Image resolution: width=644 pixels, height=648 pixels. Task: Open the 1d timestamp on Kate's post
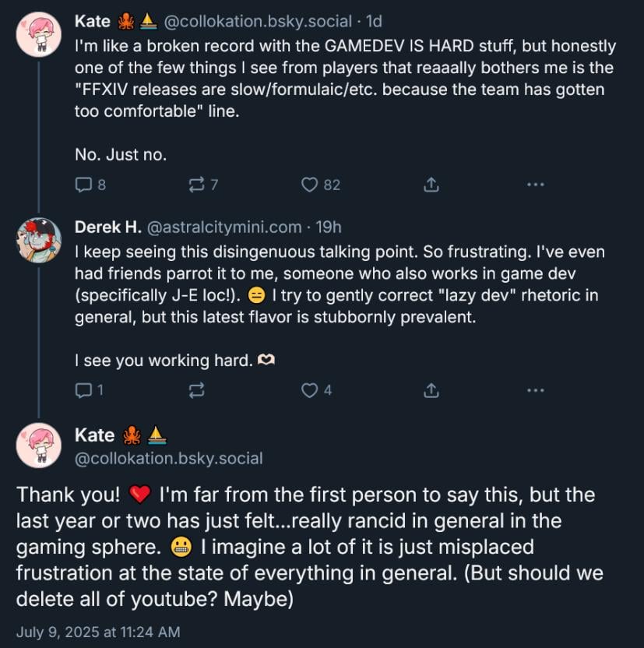(x=374, y=22)
